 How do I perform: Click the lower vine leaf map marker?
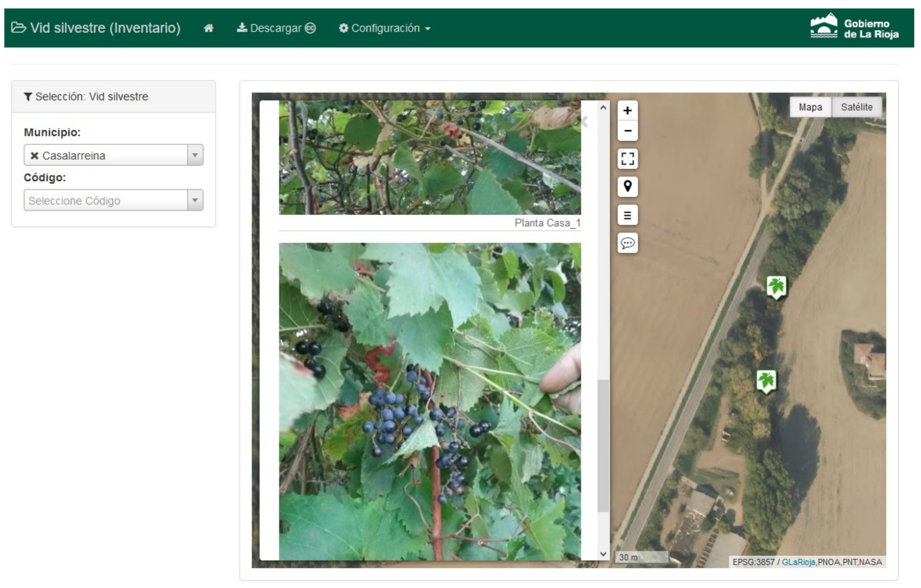766,381
